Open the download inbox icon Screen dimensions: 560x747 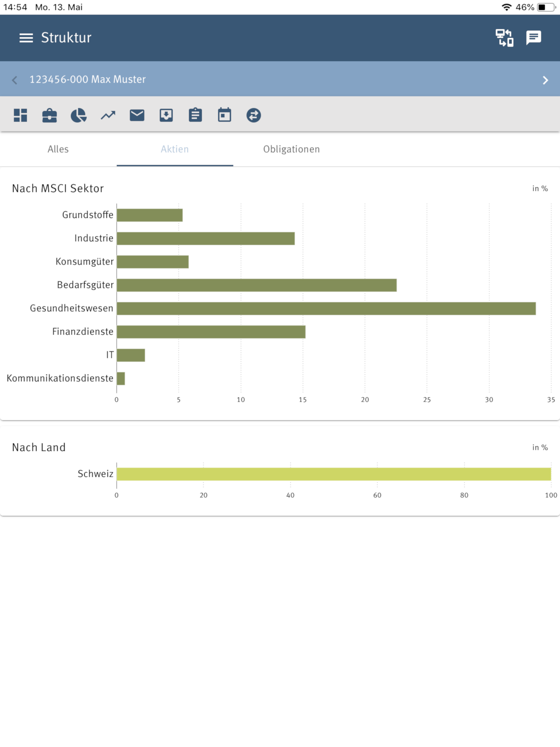click(166, 115)
